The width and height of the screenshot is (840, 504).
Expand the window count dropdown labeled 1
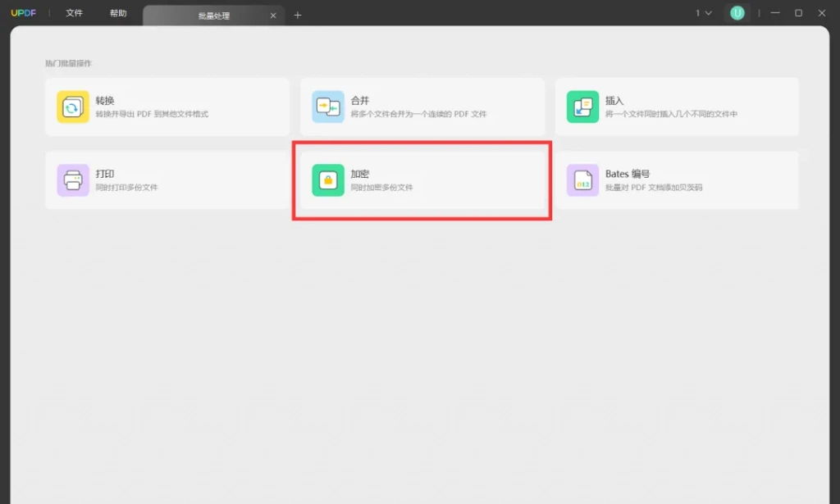click(703, 13)
